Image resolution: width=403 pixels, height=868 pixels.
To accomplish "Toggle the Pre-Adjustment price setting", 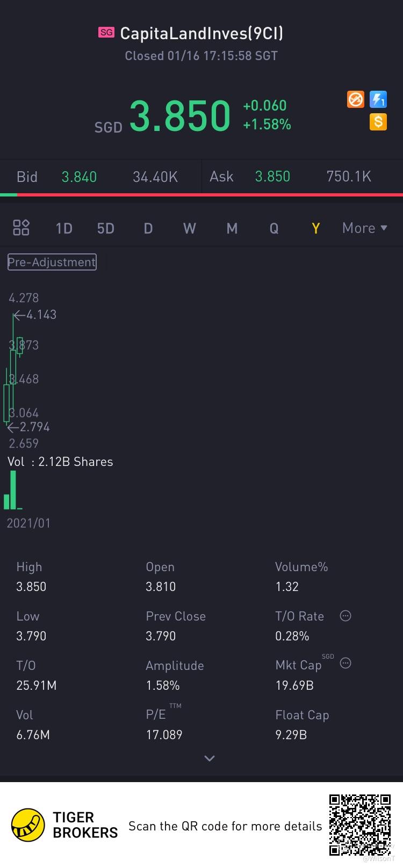I will point(52,262).
